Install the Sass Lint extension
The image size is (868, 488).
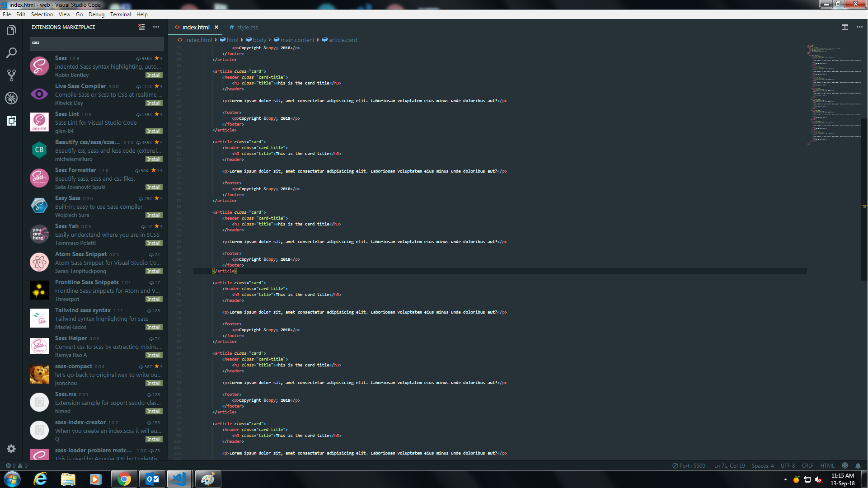(154, 131)
